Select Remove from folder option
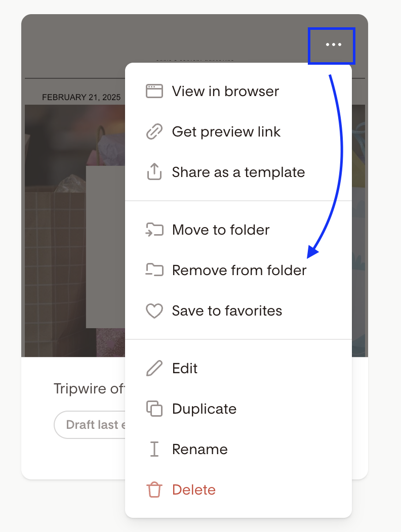Viewport: 401px width, 532px height. [239, 270]
